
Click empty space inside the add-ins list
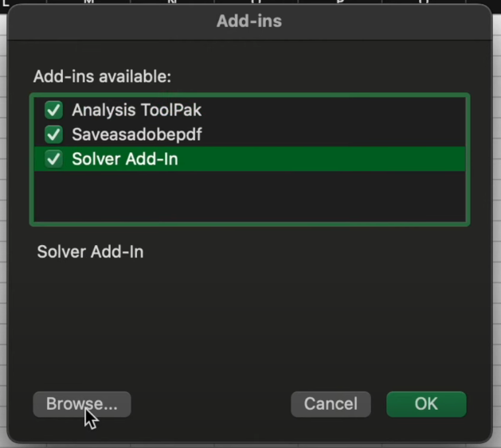pyautogui.click(x=249, y=197)
